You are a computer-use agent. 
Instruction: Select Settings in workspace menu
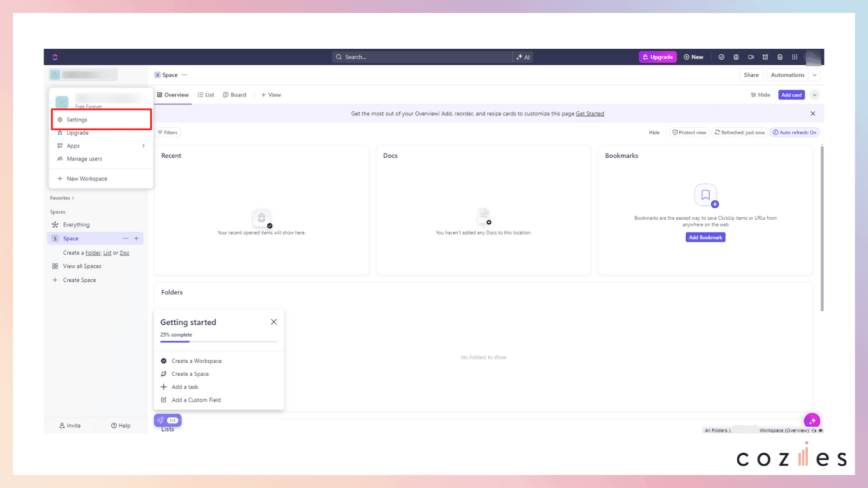click(x=101, y=120)
